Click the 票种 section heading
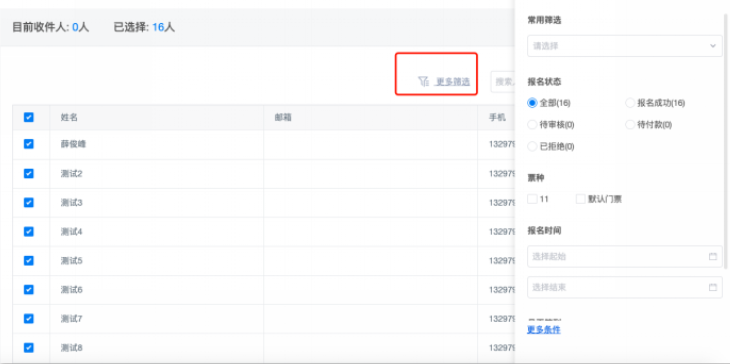Viewport: 730px width, 364px height. pos(536,178)
